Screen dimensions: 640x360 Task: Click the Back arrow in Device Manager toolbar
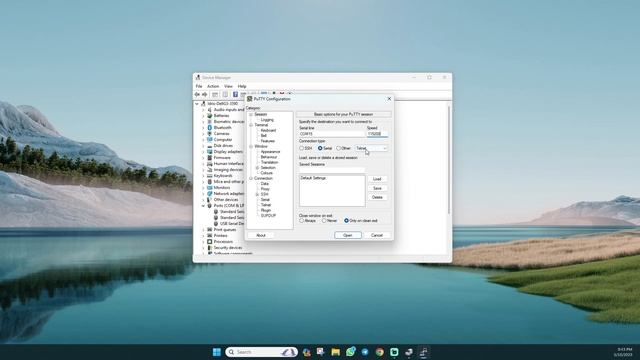coord(197,95)
